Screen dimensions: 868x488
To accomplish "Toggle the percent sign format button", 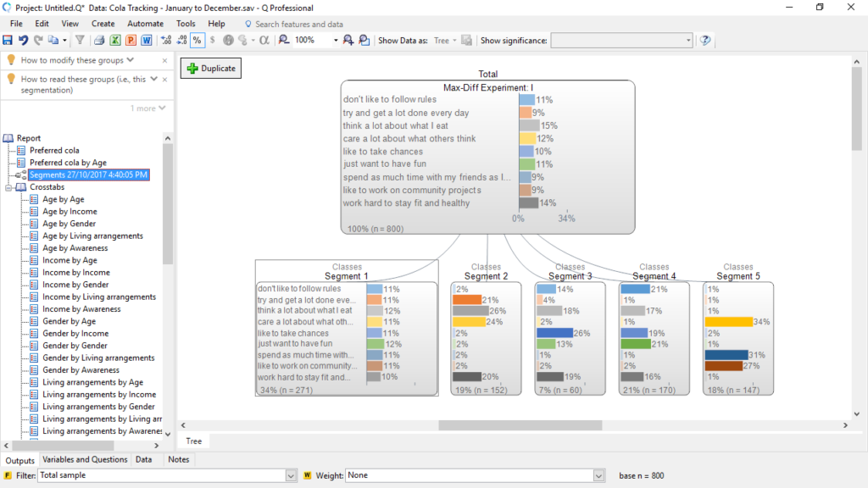I will click(x=197, y=41).
